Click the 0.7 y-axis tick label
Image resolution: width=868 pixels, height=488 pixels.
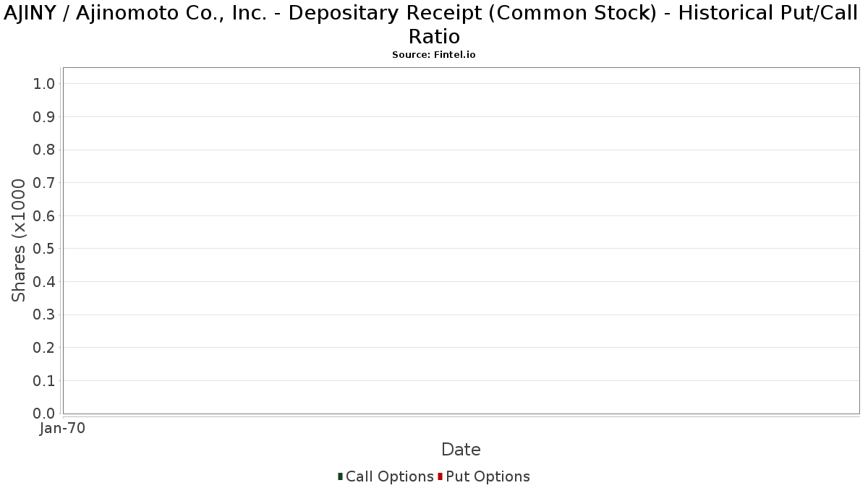[x=44, y=183]
